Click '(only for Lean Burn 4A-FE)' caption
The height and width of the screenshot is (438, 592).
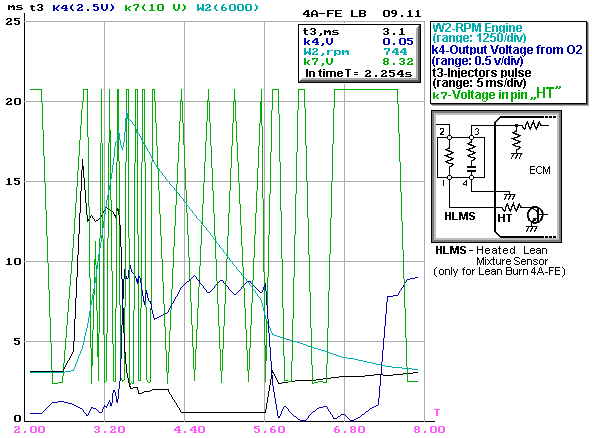(x=499, y=271)
